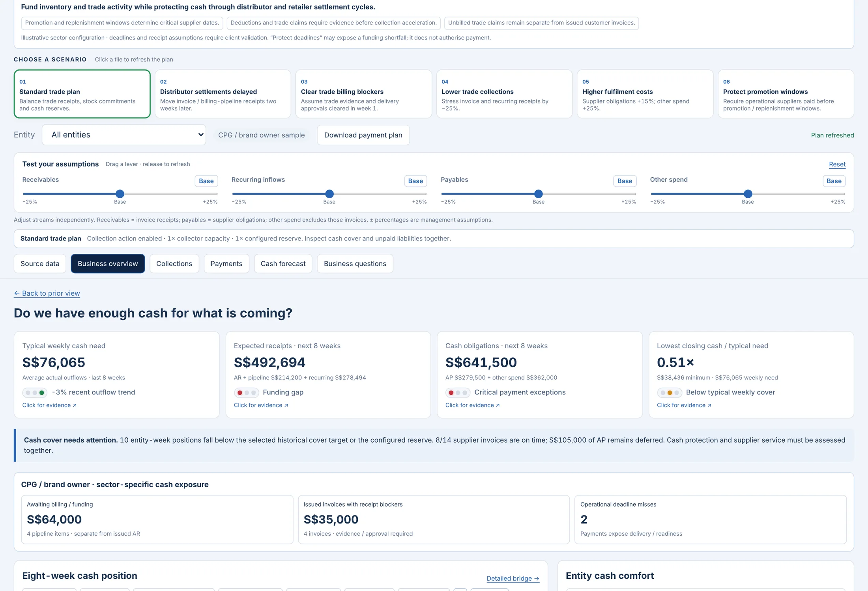868x591 pixels.
Task: Select the Lower trade collections scenario
Action: (504, 94)
